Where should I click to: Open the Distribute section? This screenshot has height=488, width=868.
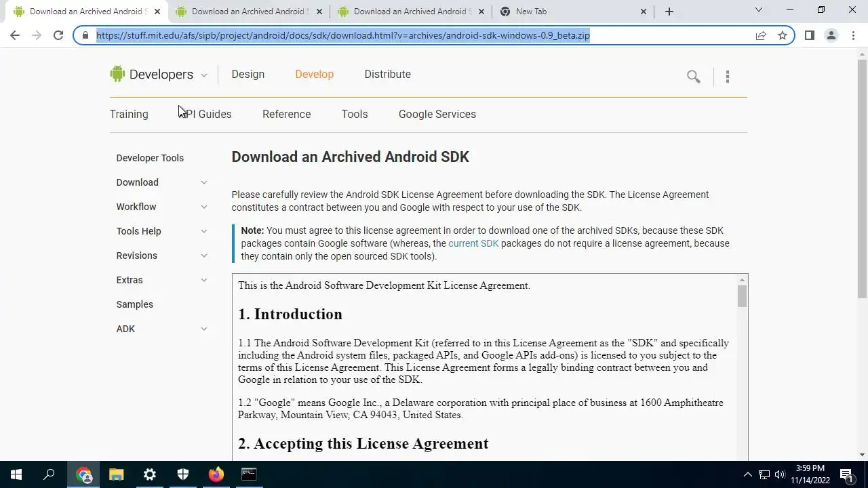388,75
